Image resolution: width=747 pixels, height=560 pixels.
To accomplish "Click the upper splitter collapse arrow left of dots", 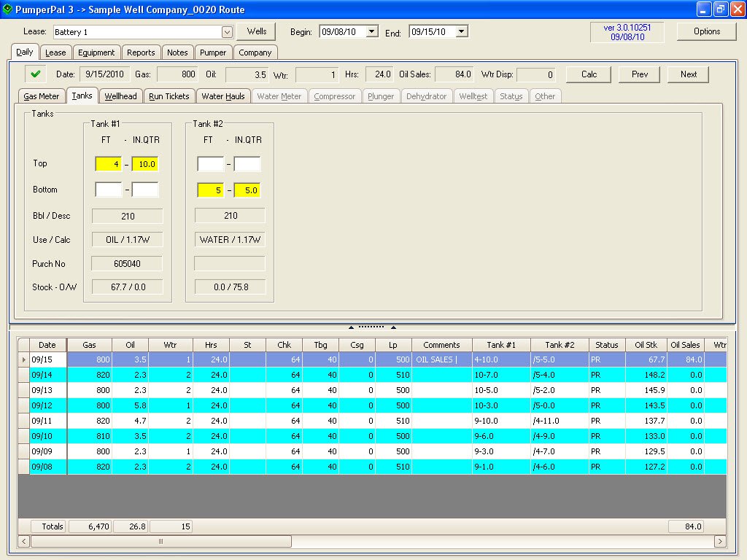I will pos(351,327).
